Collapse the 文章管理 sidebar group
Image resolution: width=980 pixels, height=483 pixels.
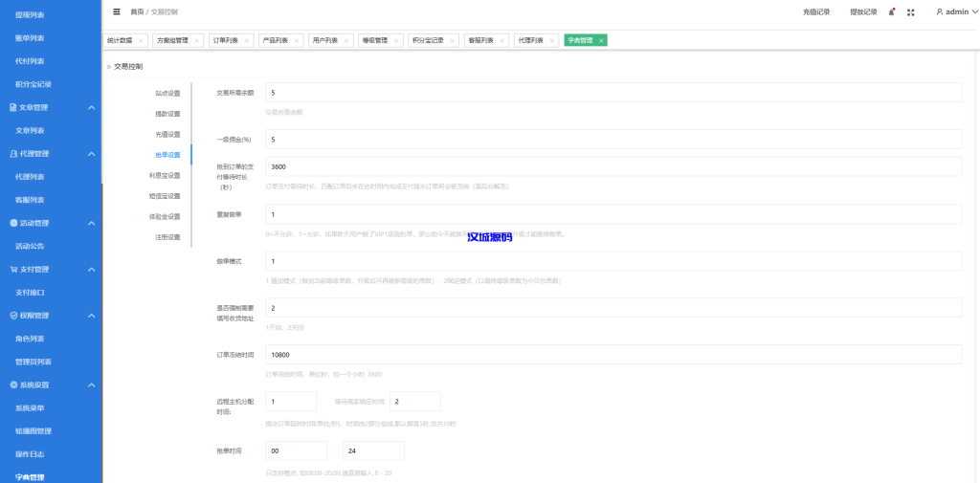91,107
